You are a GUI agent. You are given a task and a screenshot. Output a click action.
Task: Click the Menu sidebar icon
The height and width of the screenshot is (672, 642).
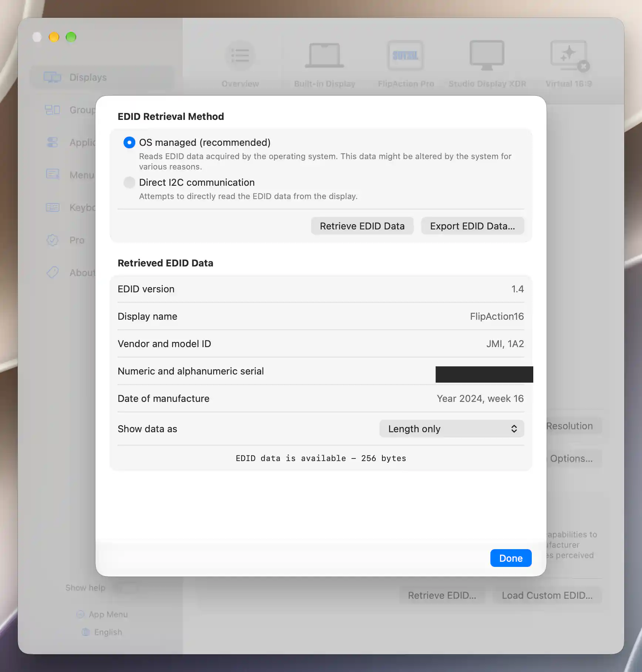pos(53,174)
